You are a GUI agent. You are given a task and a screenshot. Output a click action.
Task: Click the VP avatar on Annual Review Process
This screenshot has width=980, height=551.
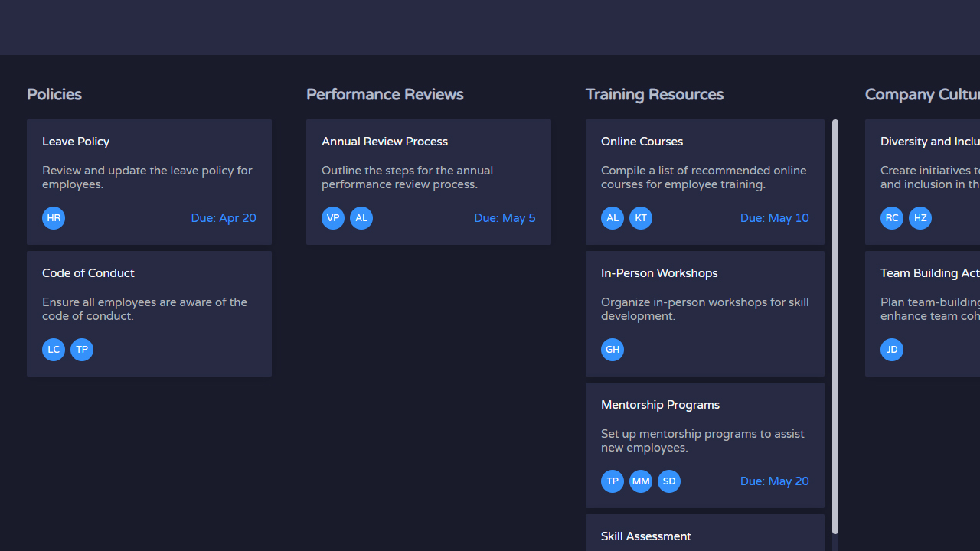(x=333, y=218)
